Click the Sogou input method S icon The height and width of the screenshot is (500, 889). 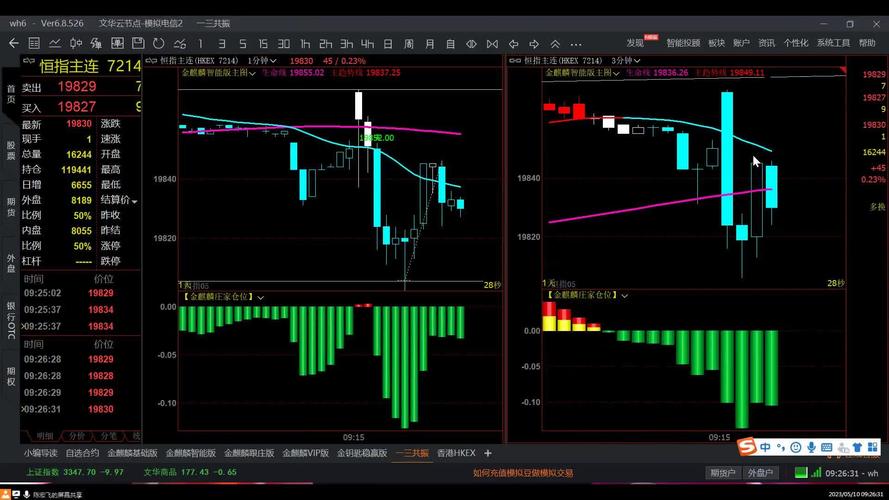pyautogui.click(x=747, y=447)
